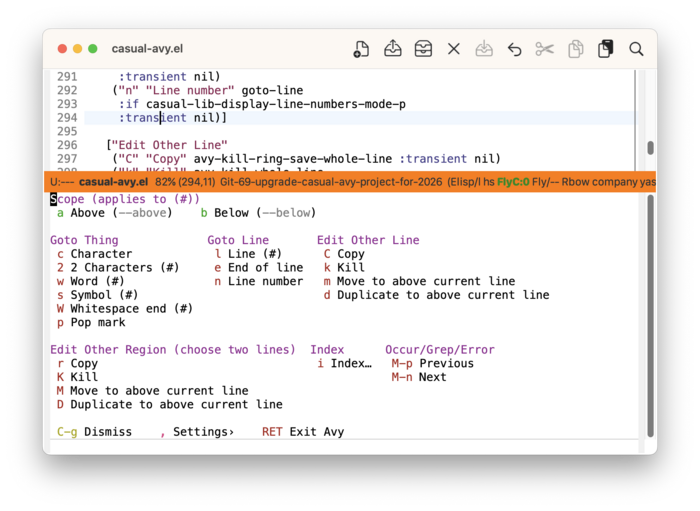Screen dimensions: 700x511
Task: Click the undo arrow toolbar icon
Action: coord(514,49)
